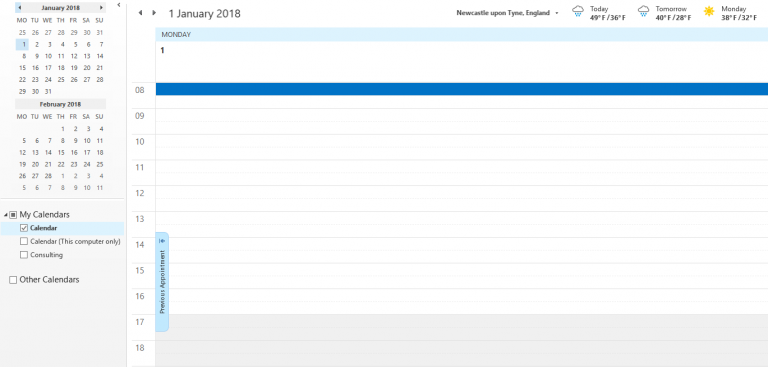768x367 pixels.
Task: Go back one day using arrow
Action: (141, 13)
